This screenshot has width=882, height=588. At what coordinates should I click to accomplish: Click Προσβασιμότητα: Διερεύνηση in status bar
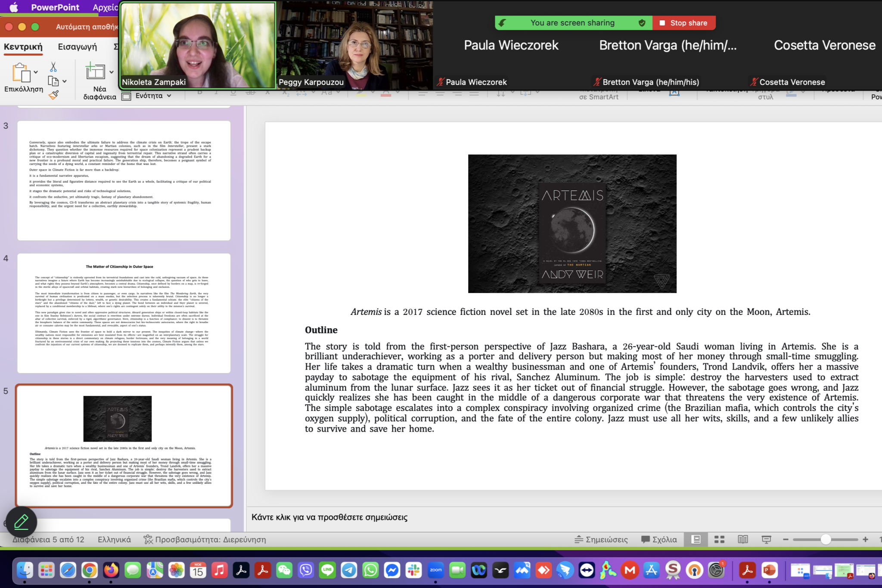click(x=205, y=539)
